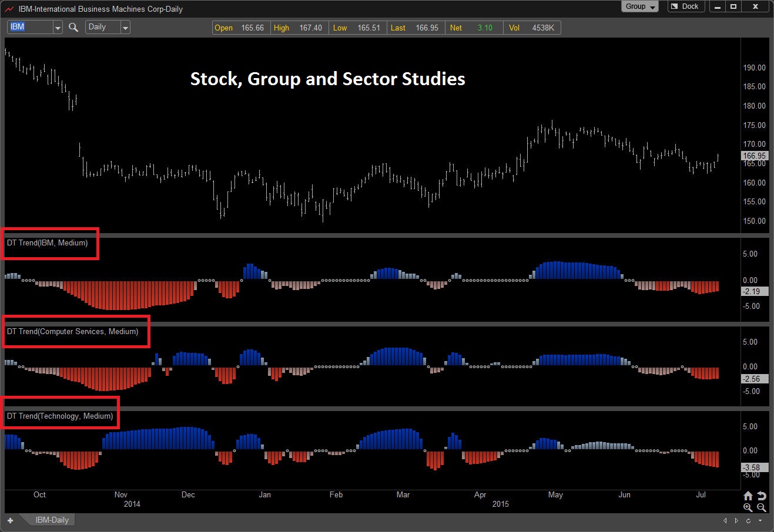The height and width of the screenshot is (532, 774).
Task: Click the red chart line title icon
Action: 9,9
